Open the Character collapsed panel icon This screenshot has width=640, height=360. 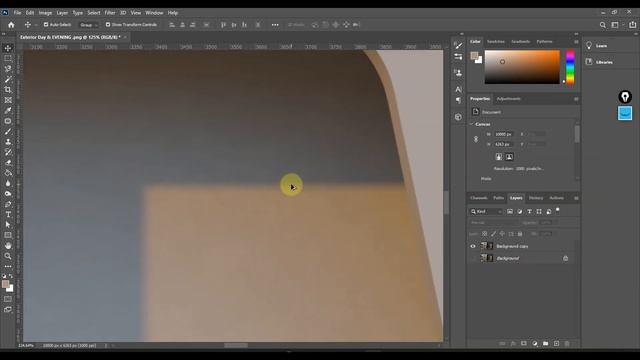[458, 89]
